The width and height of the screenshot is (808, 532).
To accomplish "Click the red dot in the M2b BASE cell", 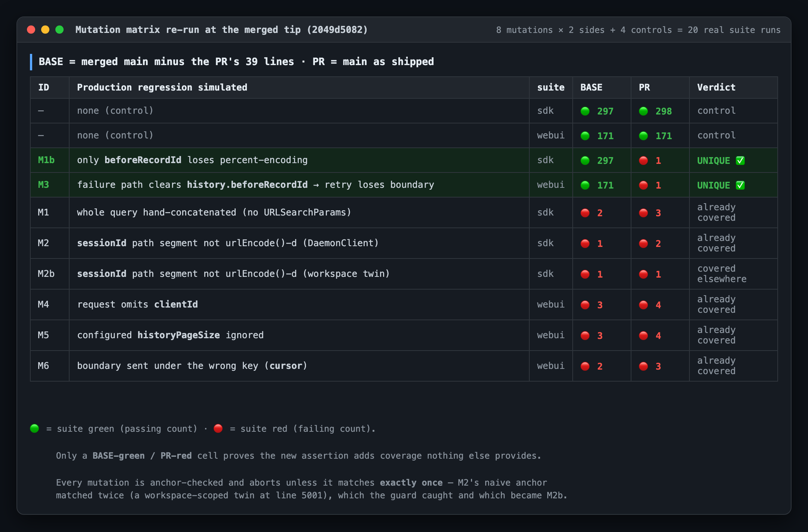I will point(585,274).
